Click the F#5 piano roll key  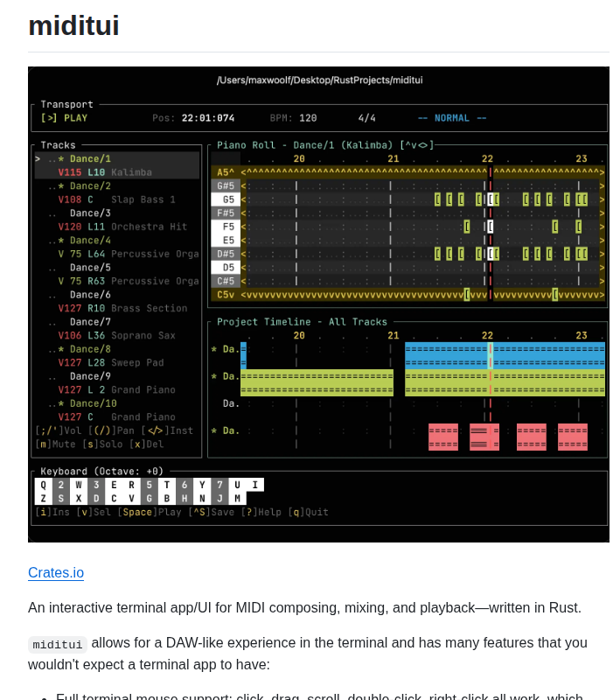(226, 213)
